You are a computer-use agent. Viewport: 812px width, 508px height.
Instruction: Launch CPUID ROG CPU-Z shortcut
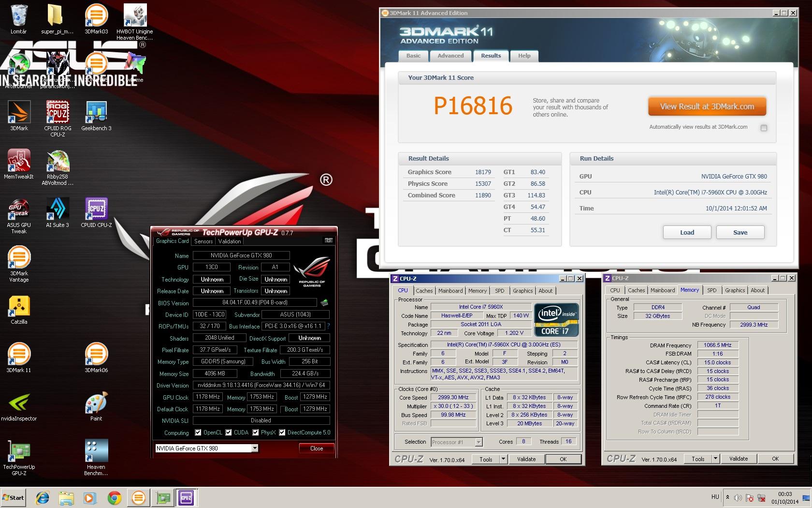[x=58, y=119]
